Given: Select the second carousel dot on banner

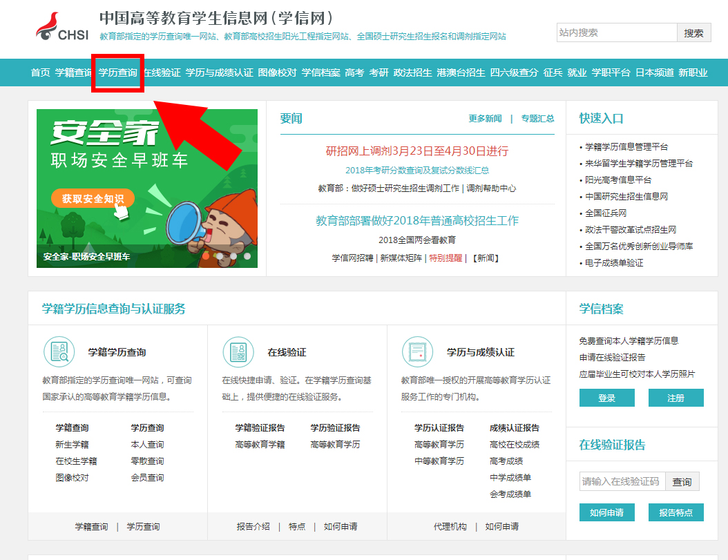Looking at the screenshot, I should tap(220, 256).
